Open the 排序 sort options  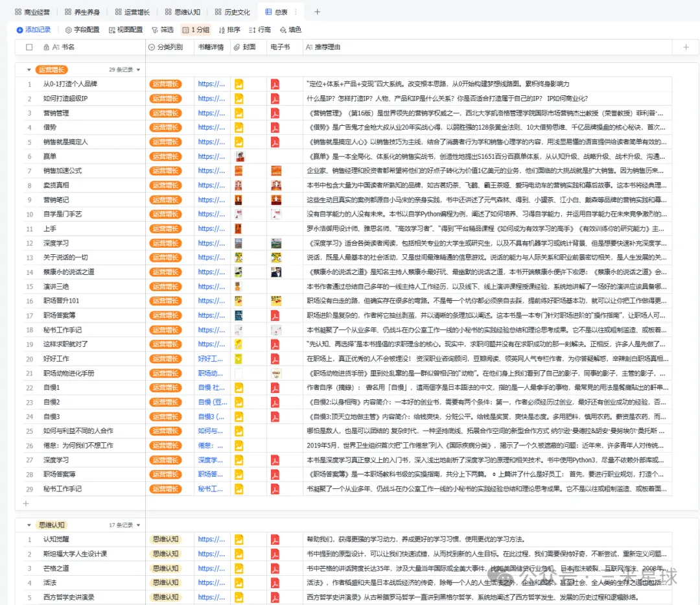tap(229, 30)
